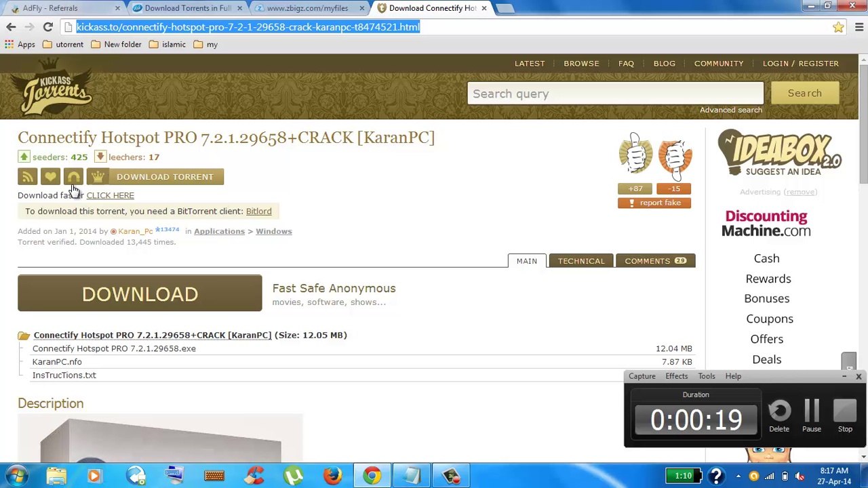Click LOGIN / REGISTER
Screen dimensions: 868x488
pyautogui.click(x=801, y=64)
